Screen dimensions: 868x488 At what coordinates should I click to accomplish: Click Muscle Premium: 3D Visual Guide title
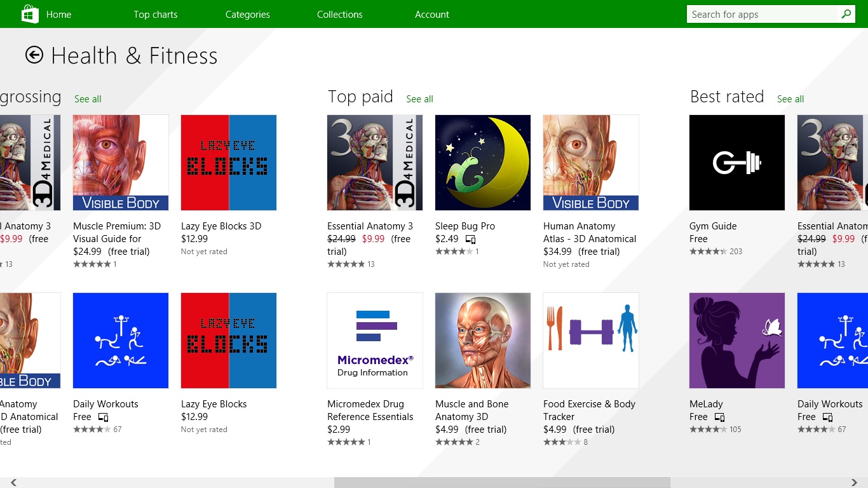coord(117,233)
